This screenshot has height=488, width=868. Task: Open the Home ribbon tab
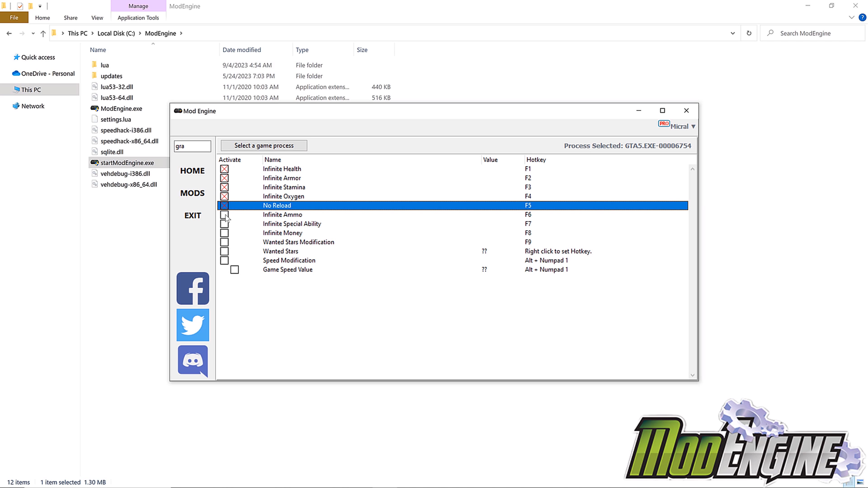point(42,18)
